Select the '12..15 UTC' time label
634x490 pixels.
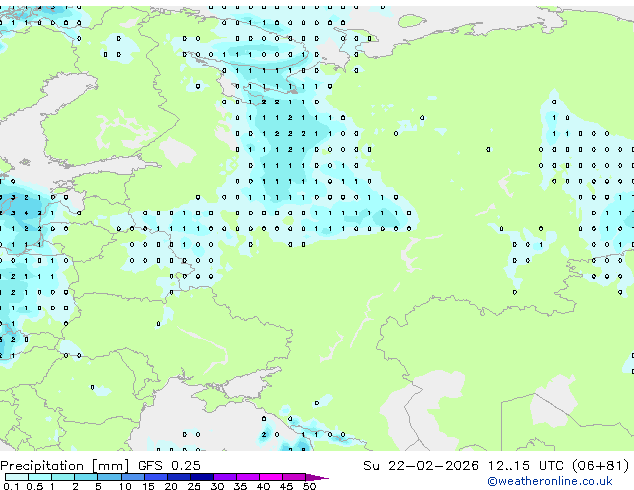point(525,466)
